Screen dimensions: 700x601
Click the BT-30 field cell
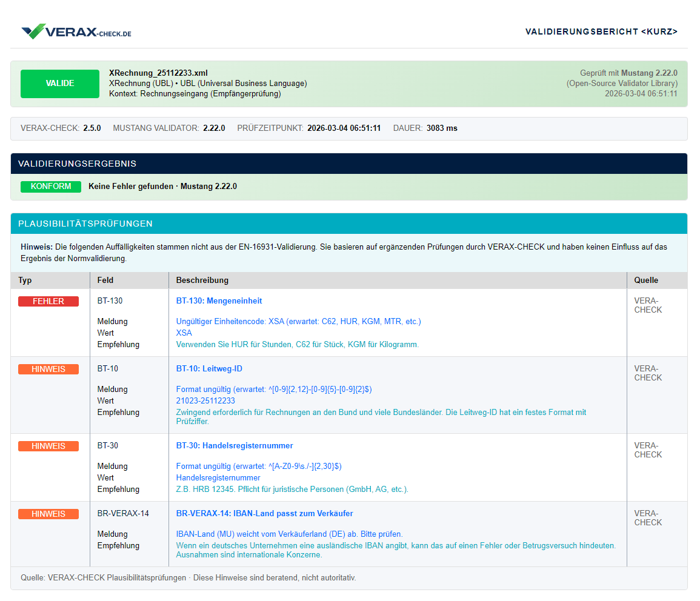tap(108, 445)
